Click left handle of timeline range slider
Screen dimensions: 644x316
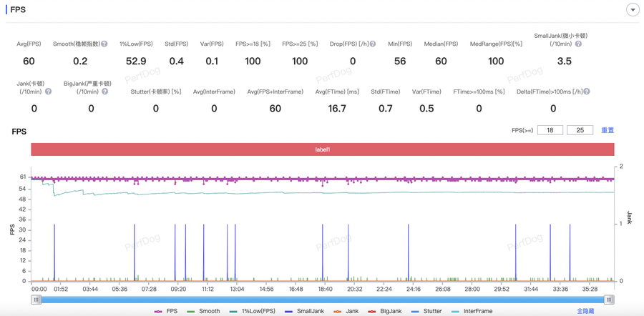coord(36,300)
